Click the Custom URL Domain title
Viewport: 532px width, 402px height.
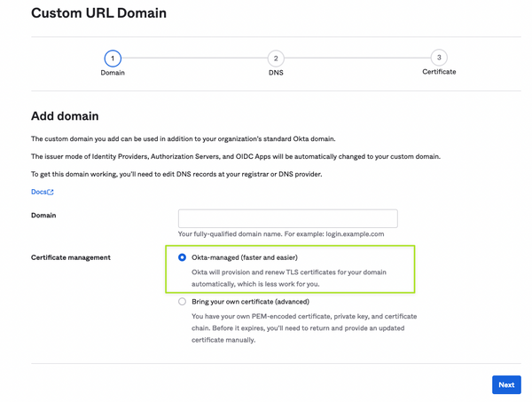tap(98, 13)
